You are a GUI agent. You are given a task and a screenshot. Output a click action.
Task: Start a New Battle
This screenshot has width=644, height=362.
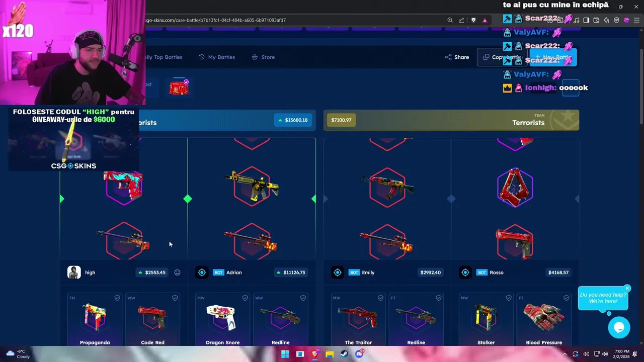[552, 57]
